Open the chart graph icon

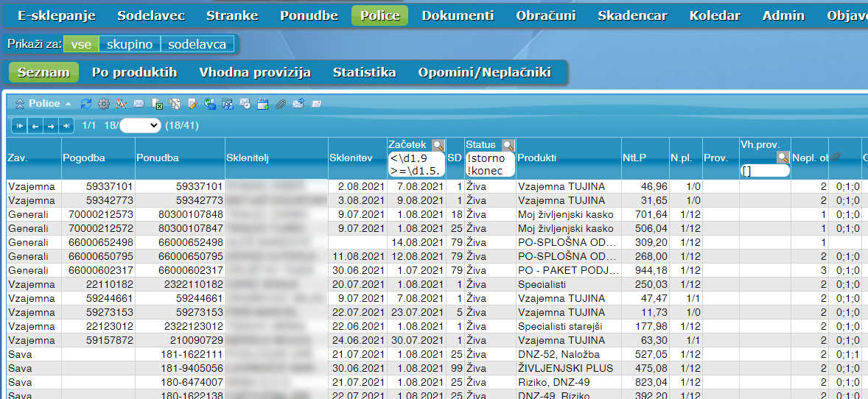[x=122, y=104]
